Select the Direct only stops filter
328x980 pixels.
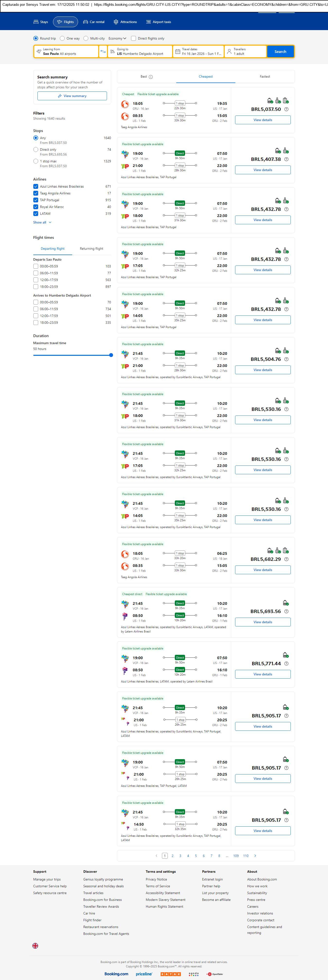pos(36,150)
